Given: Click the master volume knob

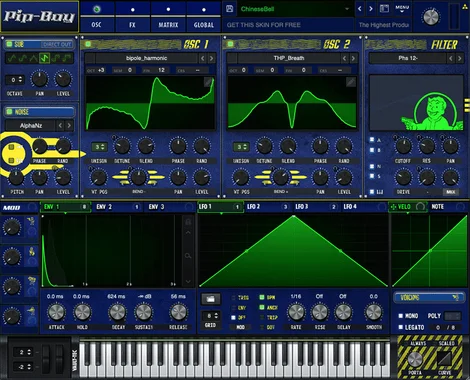Looking at the screenshot, I should (x=431, y=17).
